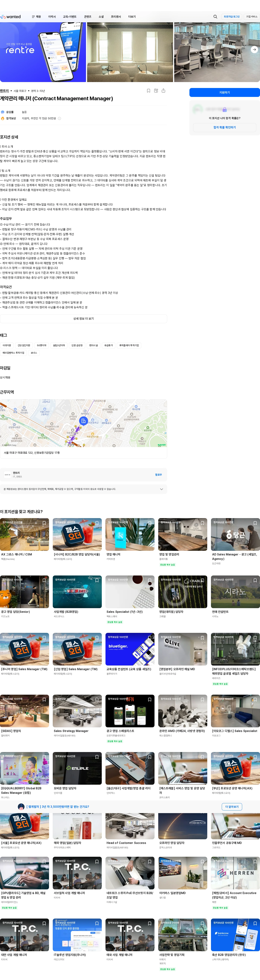This screenshot has width=260, height=980.
Task: Bookmark the 사업전략 및 영업기획 card
Action: [x=202, y=923]
